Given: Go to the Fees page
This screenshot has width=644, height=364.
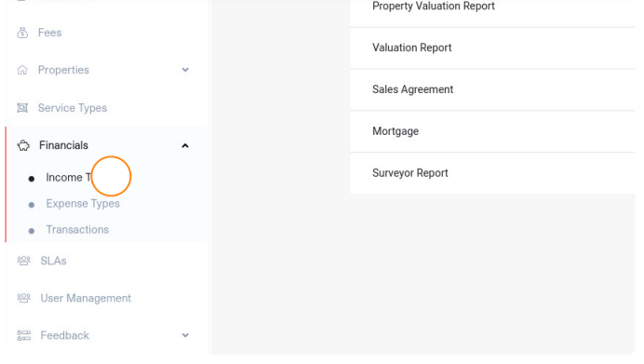Looking at the screenshot, I should pos(49,33).
